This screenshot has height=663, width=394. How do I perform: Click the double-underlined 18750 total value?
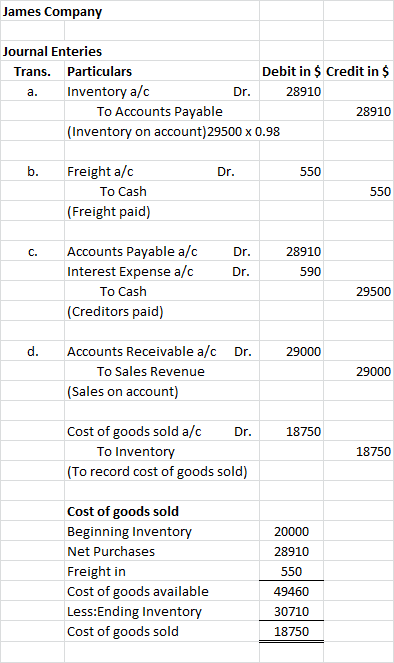click(291, 631)
